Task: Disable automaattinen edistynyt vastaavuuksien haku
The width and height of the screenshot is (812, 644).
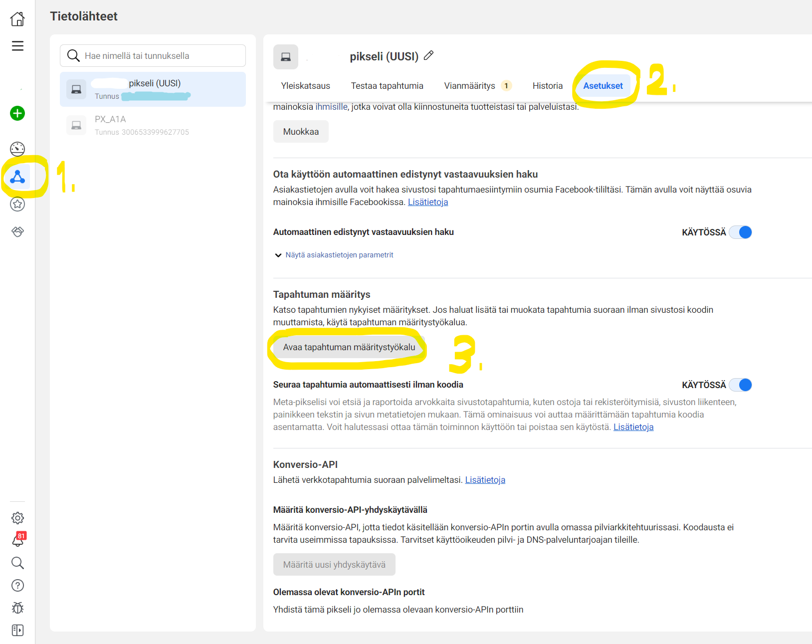Action: [740, 232]
